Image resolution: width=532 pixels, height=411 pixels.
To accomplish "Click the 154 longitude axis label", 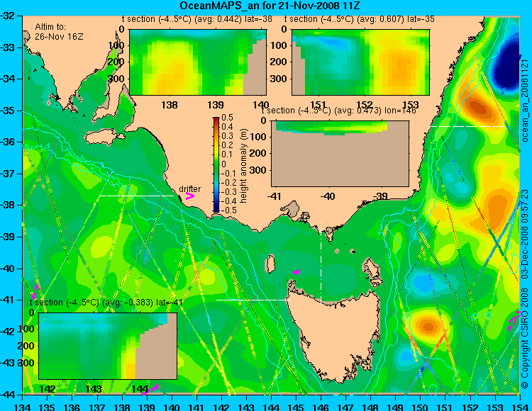I will click(520, 406).
